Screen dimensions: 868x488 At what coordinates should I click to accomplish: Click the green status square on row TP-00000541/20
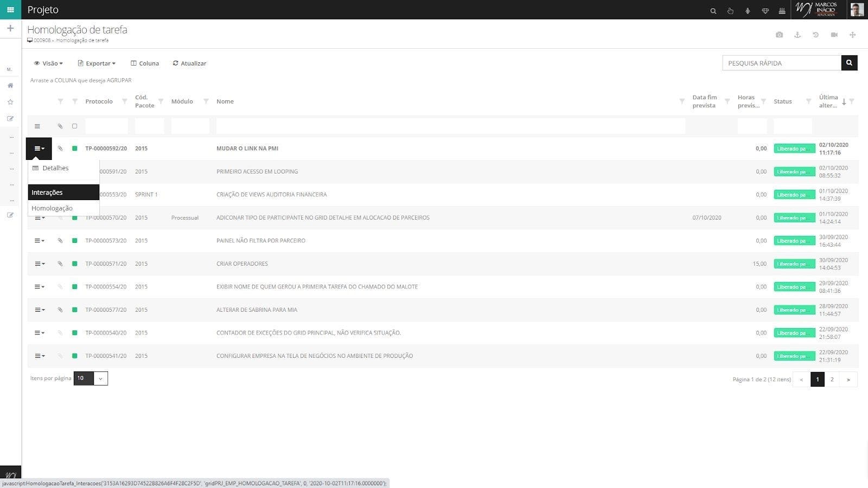75,356
